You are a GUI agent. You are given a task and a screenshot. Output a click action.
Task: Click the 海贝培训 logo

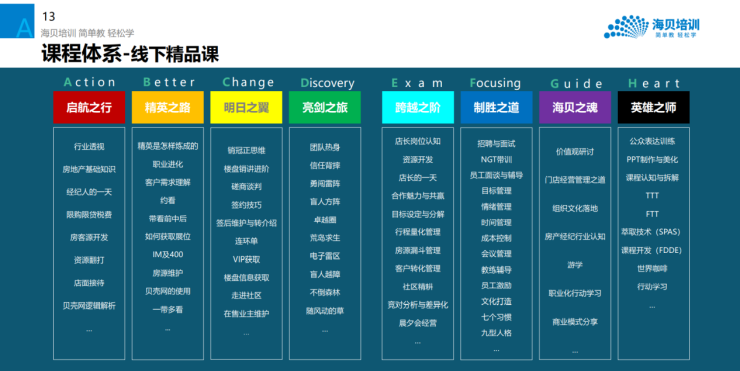[651, 27]
